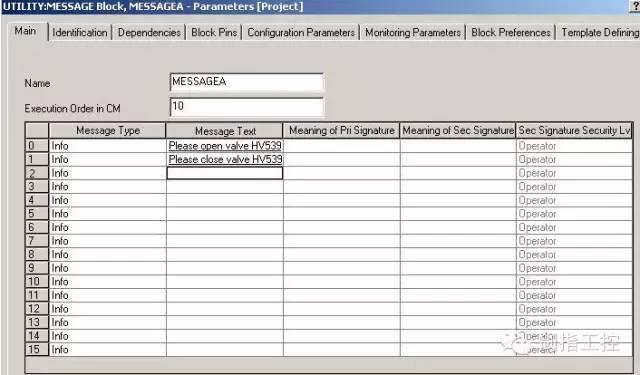Open Message Type Info cell in row 3

coord(108,186)
